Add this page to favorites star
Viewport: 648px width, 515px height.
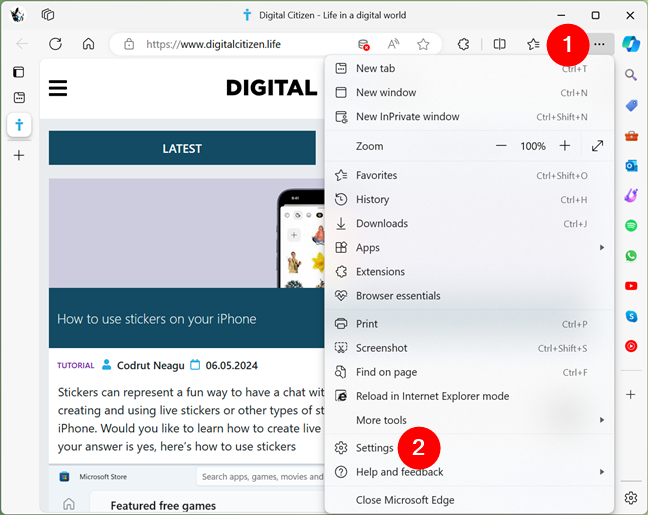pyautogui.click(x=423, y=44)
